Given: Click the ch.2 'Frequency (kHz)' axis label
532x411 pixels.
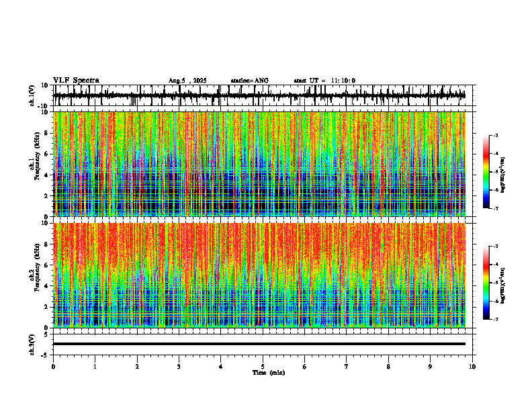Looking at the screenshot, I should pos(37,267).
